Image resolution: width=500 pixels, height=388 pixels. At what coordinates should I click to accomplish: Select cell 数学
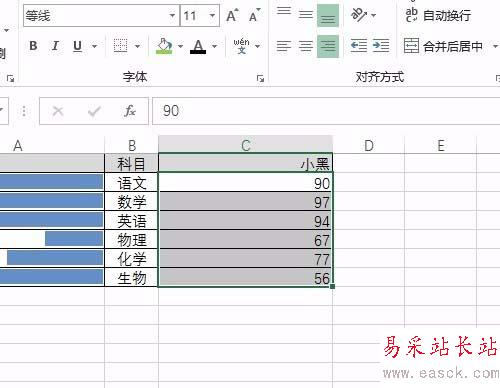point(132,201)
